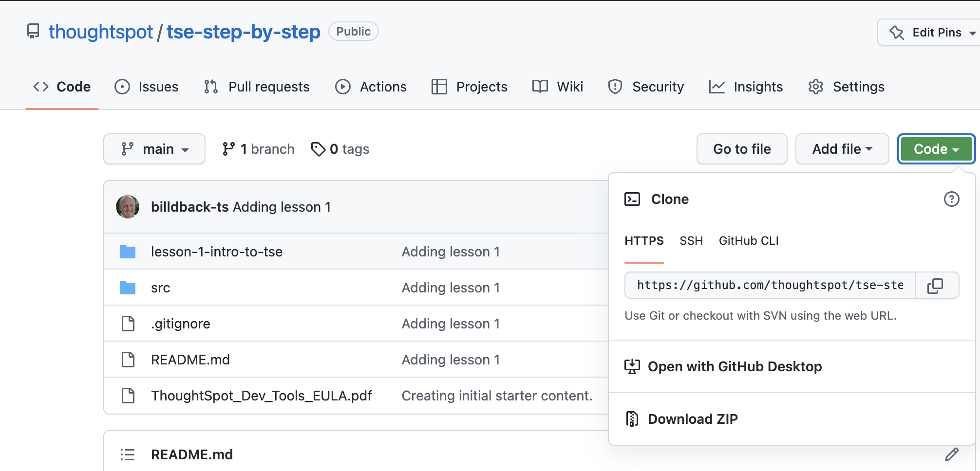Open the Add file dropdown
The image size is (980, 471).
pos(842,149)
